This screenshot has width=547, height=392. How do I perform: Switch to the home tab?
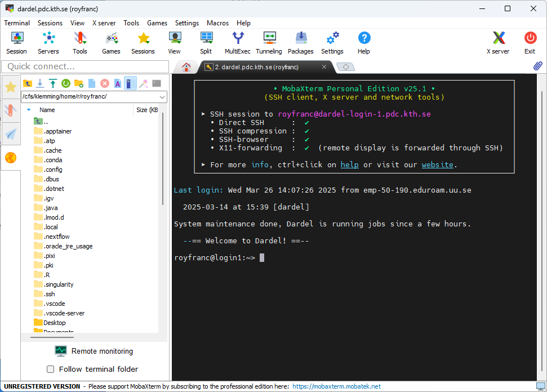click(x=186, y=67)
